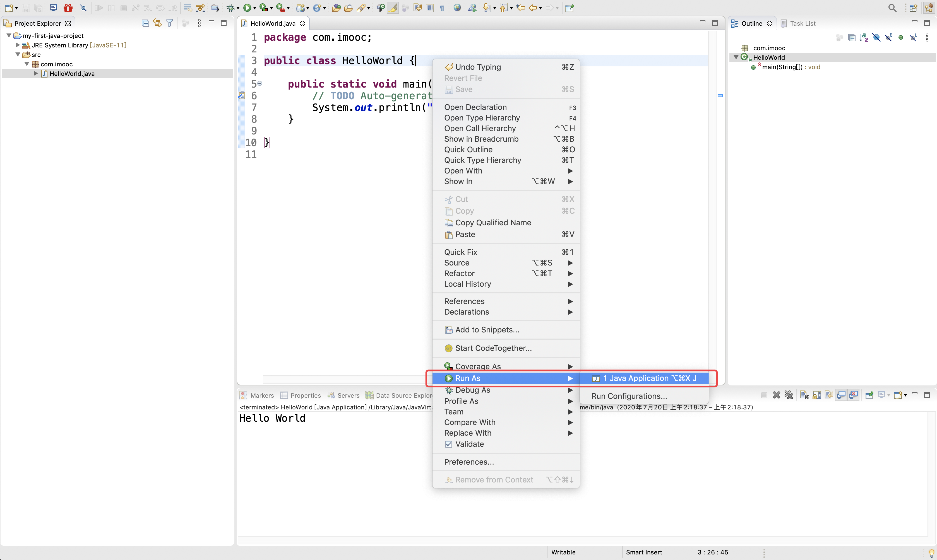Viewport: 937px width, 560px height.
Task: Open the Open Console dropdown arrow
Action: coord(906,395)
